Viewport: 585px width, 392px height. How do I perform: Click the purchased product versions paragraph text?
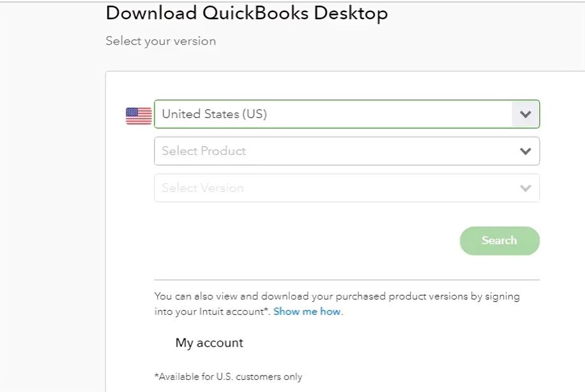pyautogui.click(x=337, y=297)
